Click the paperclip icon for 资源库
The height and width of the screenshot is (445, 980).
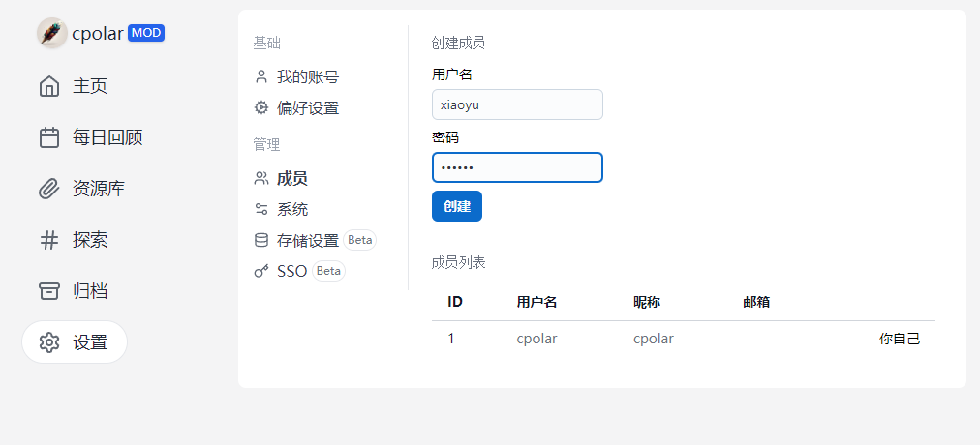click(x=49, y=189)
